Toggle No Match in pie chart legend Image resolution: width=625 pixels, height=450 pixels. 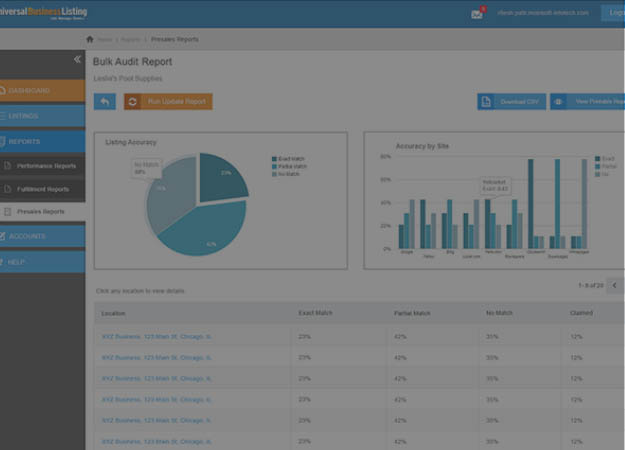pos(285,174)
